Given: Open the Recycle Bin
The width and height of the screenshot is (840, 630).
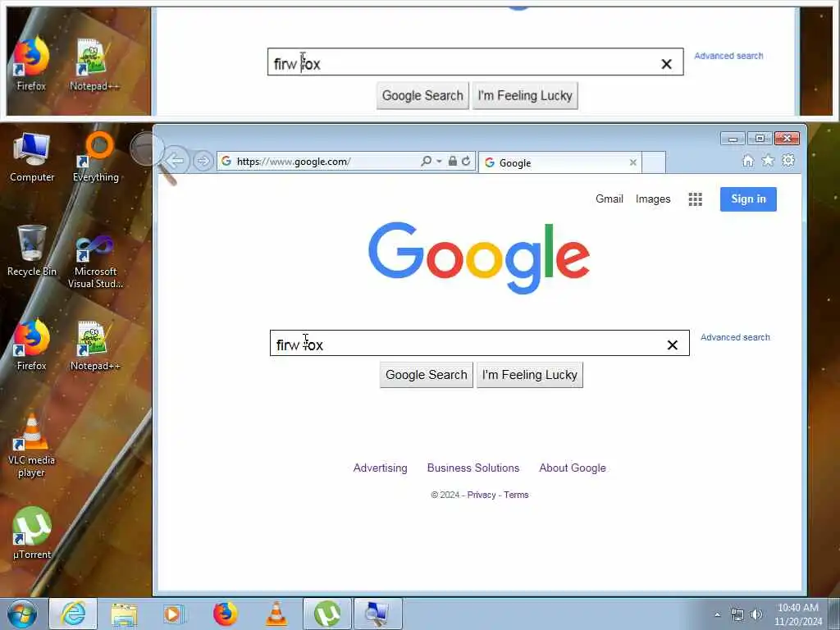Looking at the screenshot, I should pyautogui.click(x=32, y=251).
